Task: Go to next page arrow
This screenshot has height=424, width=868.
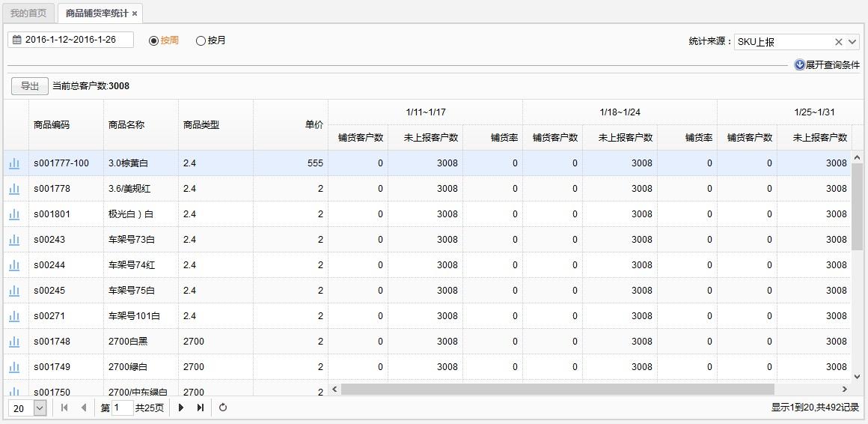Action: point(181,408)
